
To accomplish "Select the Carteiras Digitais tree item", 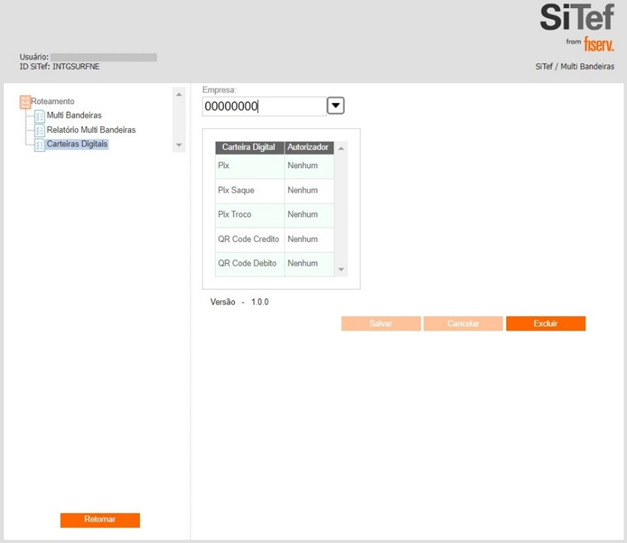I will pyautogui.click(x=77, y=145).
